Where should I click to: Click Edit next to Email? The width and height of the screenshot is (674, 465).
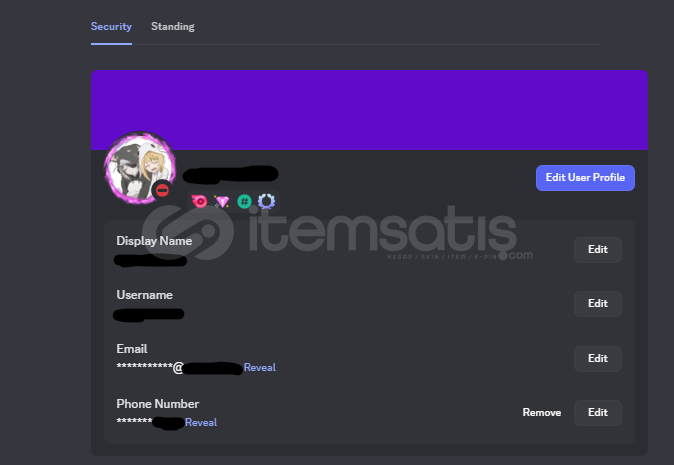click(597, 358)
